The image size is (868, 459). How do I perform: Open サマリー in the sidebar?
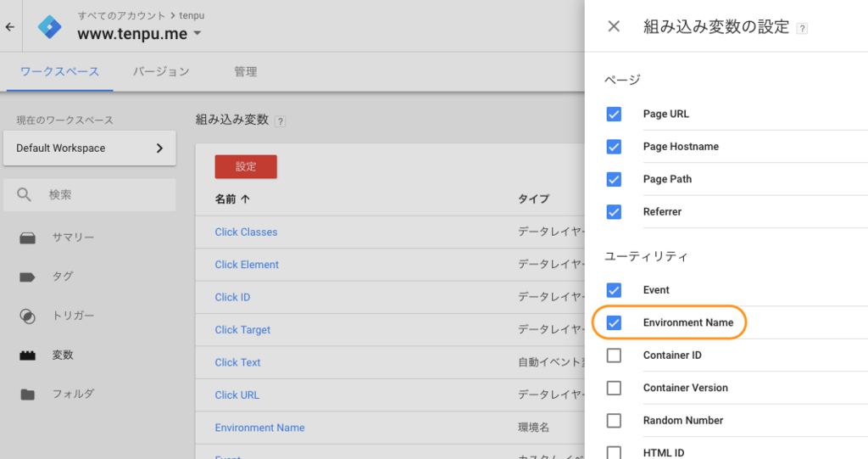pos(73,238)
